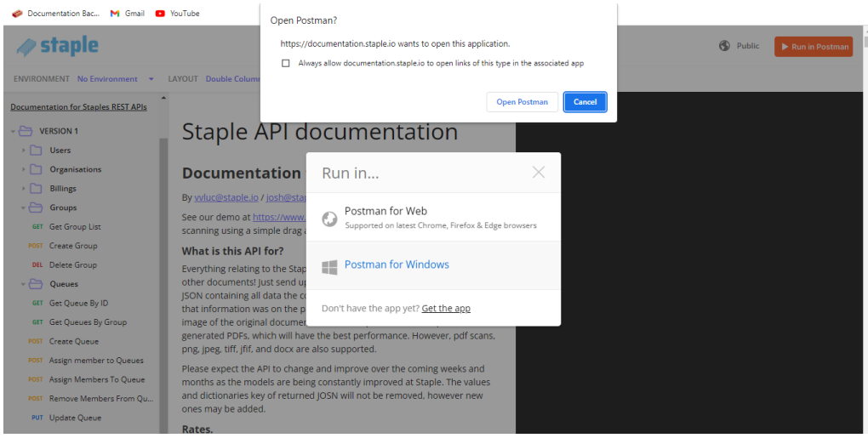
Task: Open the YouTube bookmark
Action: tap(178, 14)
